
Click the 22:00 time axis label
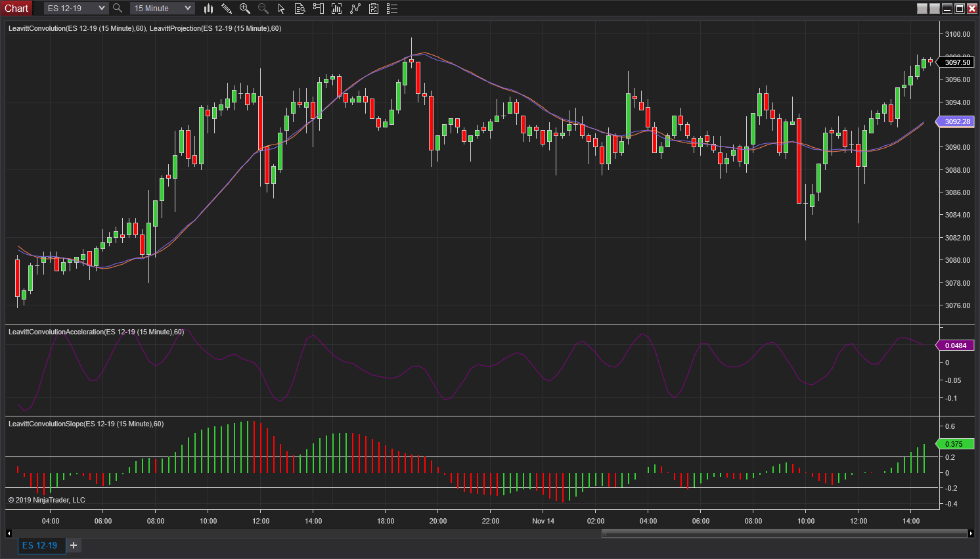491,521
